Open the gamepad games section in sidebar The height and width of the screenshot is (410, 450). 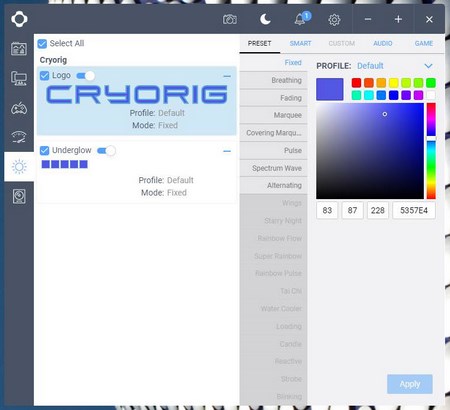point(19,108)
